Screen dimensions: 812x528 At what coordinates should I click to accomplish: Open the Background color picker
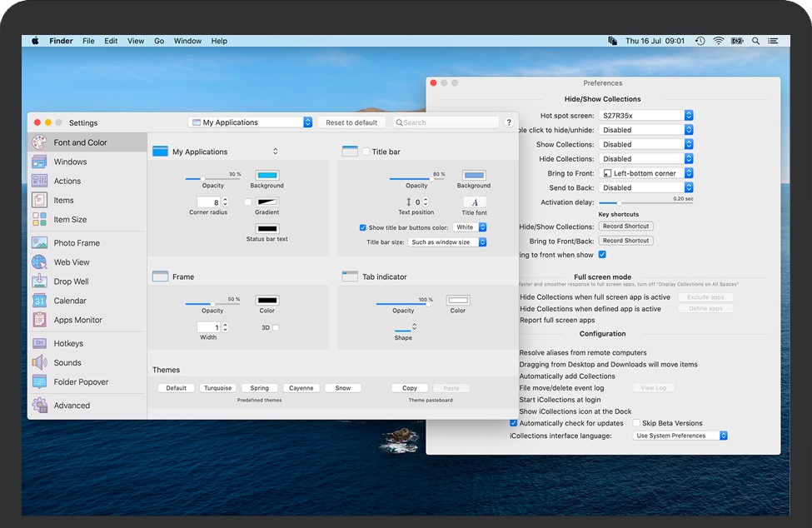(267, 176)
